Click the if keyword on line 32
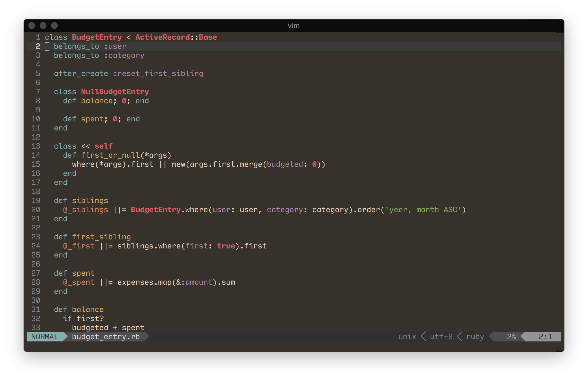 (x=67, y=318)
